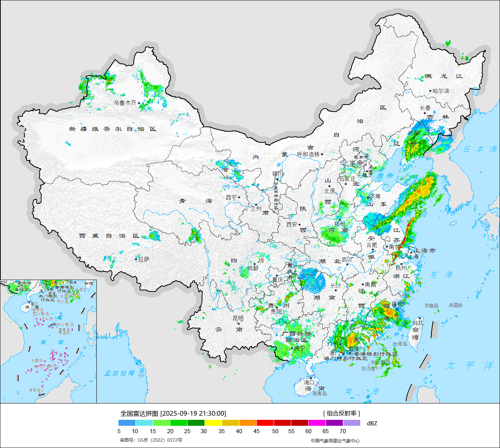Select the magenta 60 dBZ legend swatch
The image size is (500, 448).
coord(317,423)
